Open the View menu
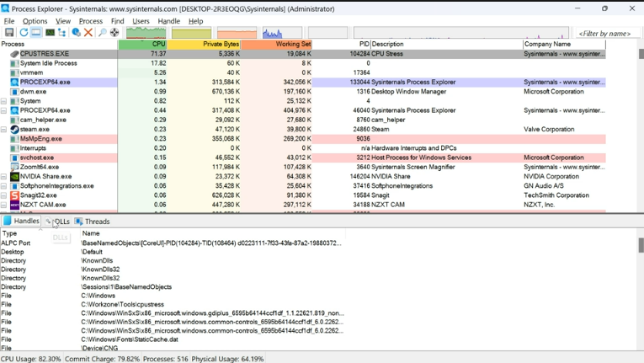The width and height of the screenshot is (644, 363). point(63,21)
